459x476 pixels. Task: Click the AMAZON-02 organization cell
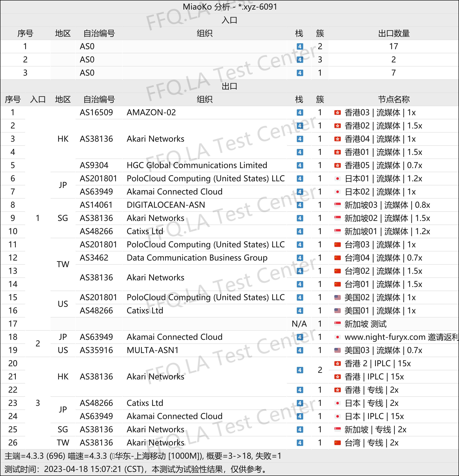coord(151,113)
